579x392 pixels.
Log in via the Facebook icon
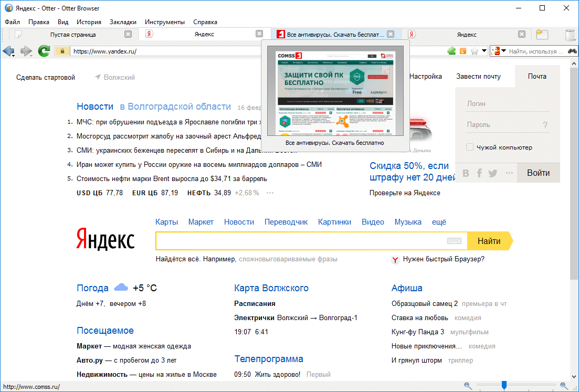(479, 173)
